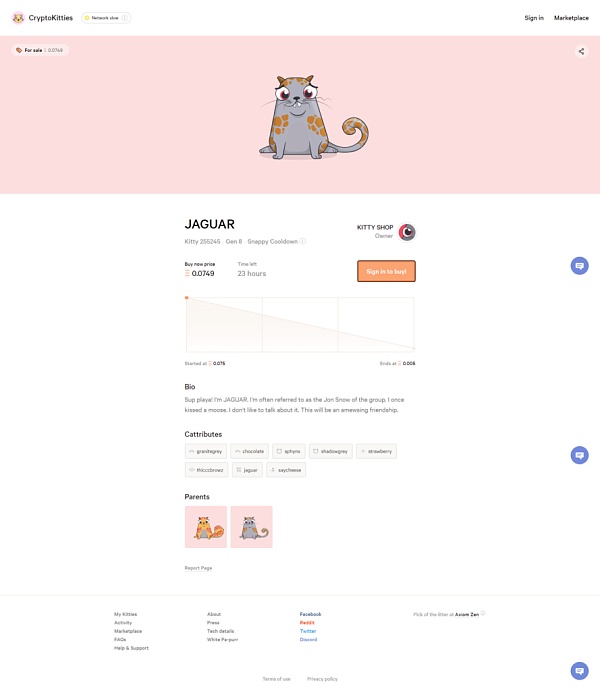Screen dimensions: 600x691
Task: Open the orange parent kitty thumbnail
Action: [206, 527]
